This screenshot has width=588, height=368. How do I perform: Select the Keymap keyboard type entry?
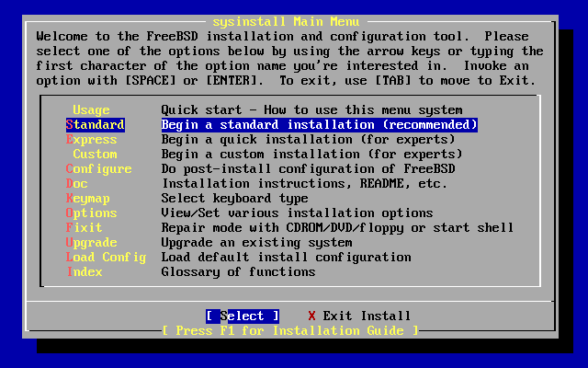88,199
